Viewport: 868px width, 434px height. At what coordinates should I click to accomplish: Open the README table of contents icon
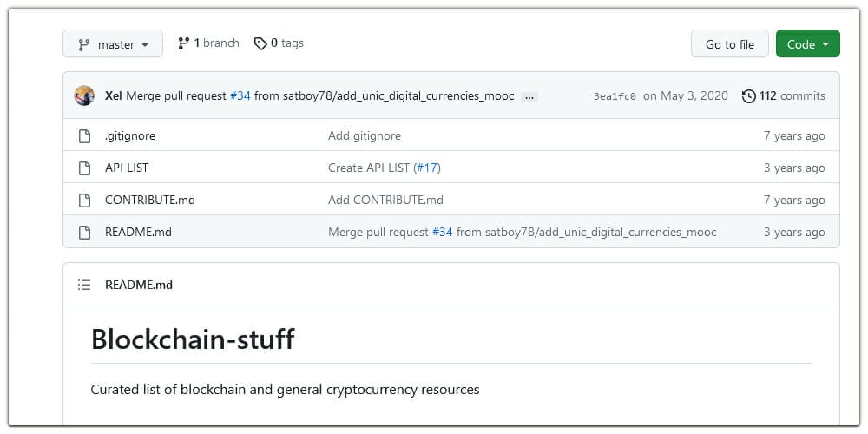pos(84,285)
